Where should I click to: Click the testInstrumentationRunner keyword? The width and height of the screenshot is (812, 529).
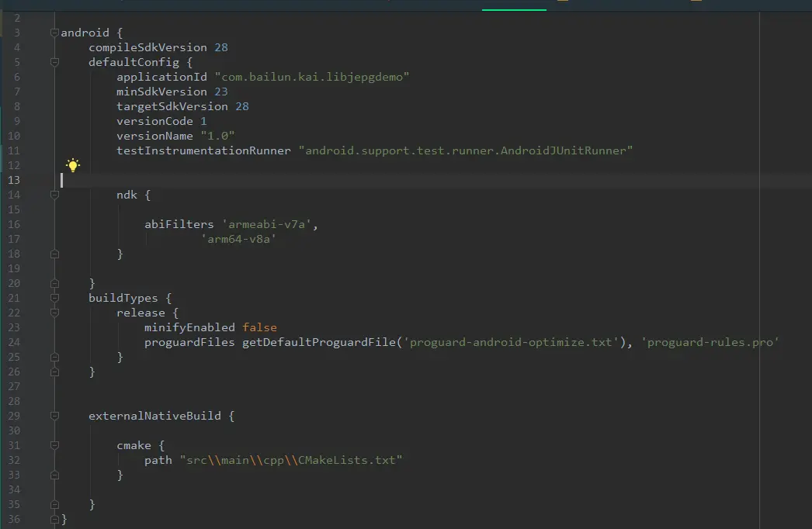[x=203, y=150]
